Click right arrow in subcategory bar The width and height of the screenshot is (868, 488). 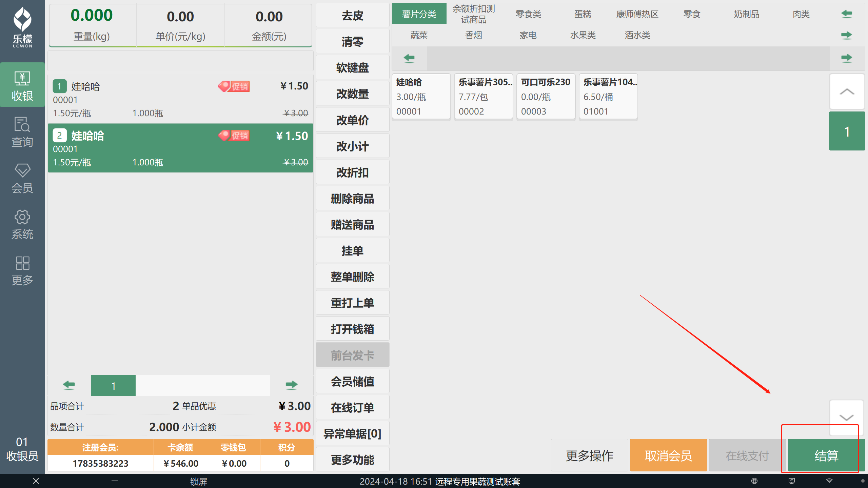click(847, 58)
